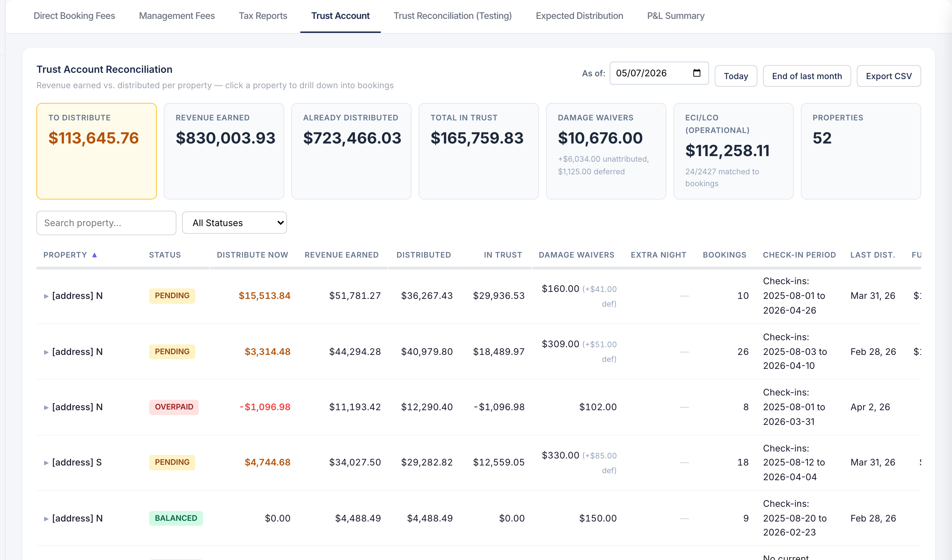This screenshot has height=560, width=952.
Task: Select the TOTAL IN TRUST card
Action: tap(479, 151)
